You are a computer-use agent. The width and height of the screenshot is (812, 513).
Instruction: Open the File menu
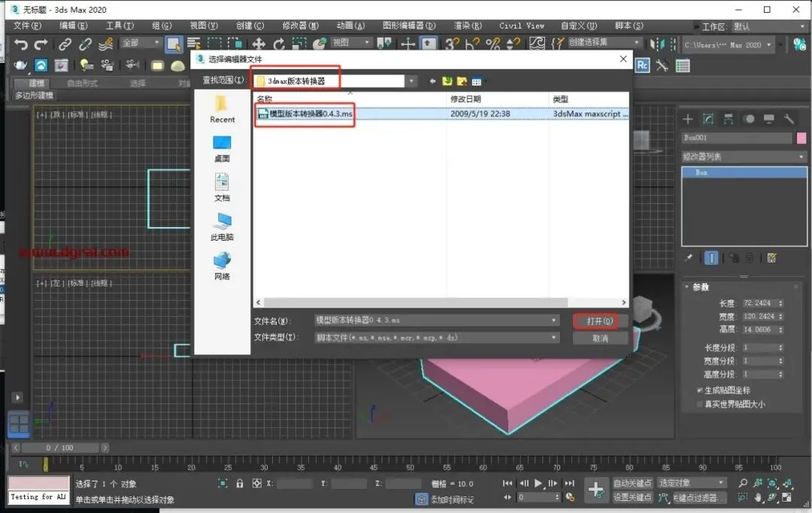(27, 26)
